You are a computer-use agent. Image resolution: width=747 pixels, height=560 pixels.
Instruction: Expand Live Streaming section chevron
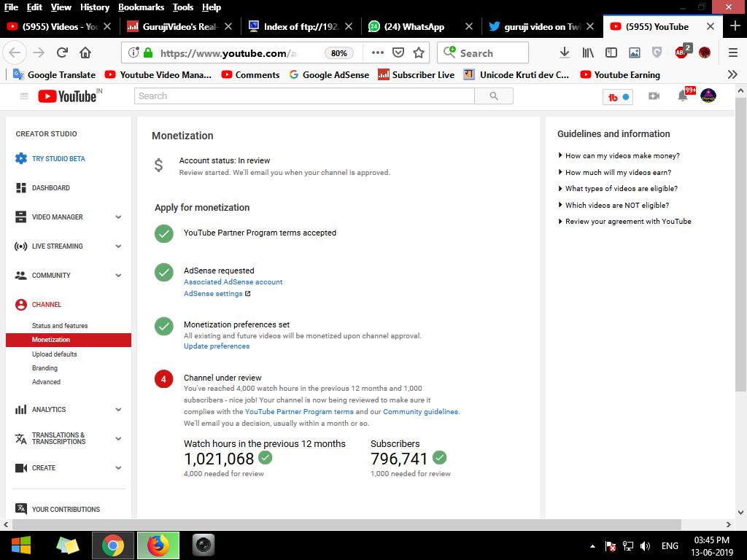(118, 246)
